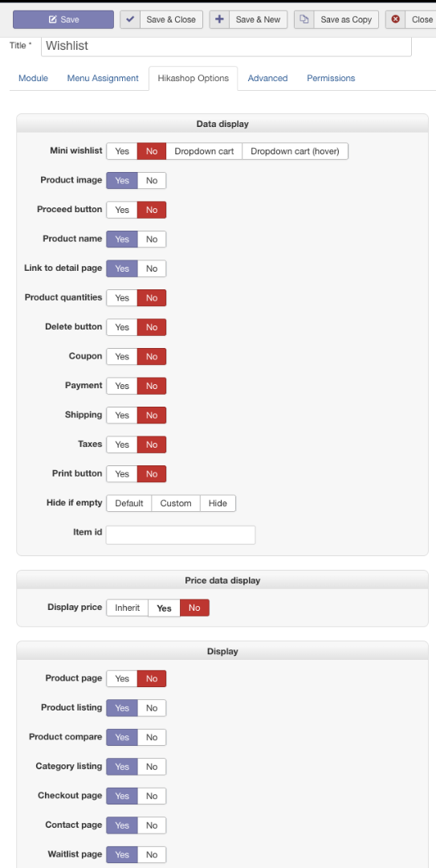Click the Item id input field
436x868 pixels.
click(181, 534)
